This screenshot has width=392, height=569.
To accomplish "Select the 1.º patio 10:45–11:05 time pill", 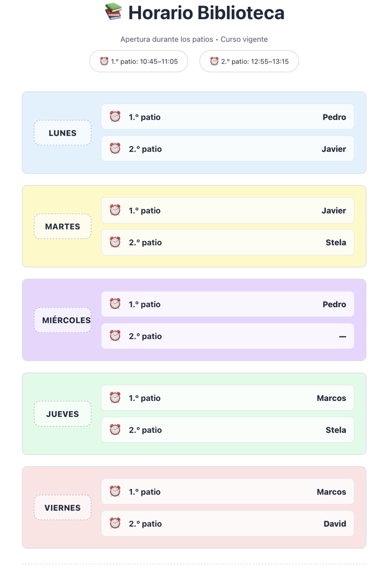I will pyautogui.click(x=139, y=61).
